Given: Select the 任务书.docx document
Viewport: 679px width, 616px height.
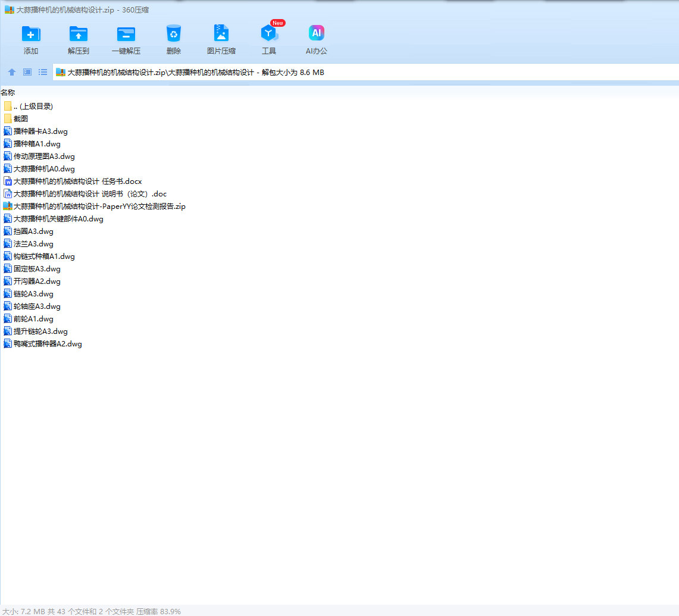Looking at the screenshot, I should coord(73,182).
